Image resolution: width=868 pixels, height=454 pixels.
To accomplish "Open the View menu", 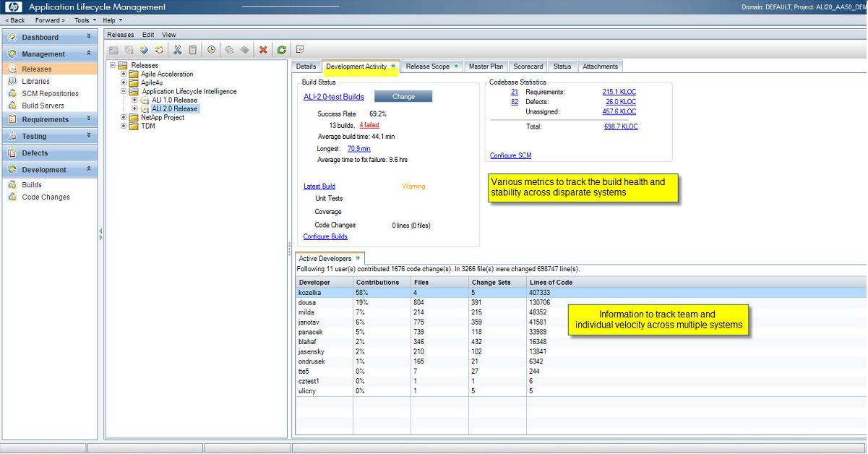I will tap(169, 35).
